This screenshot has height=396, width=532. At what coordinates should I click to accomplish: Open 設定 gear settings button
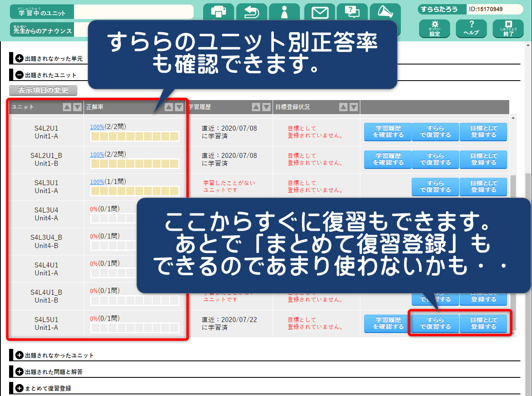(434, 29)
